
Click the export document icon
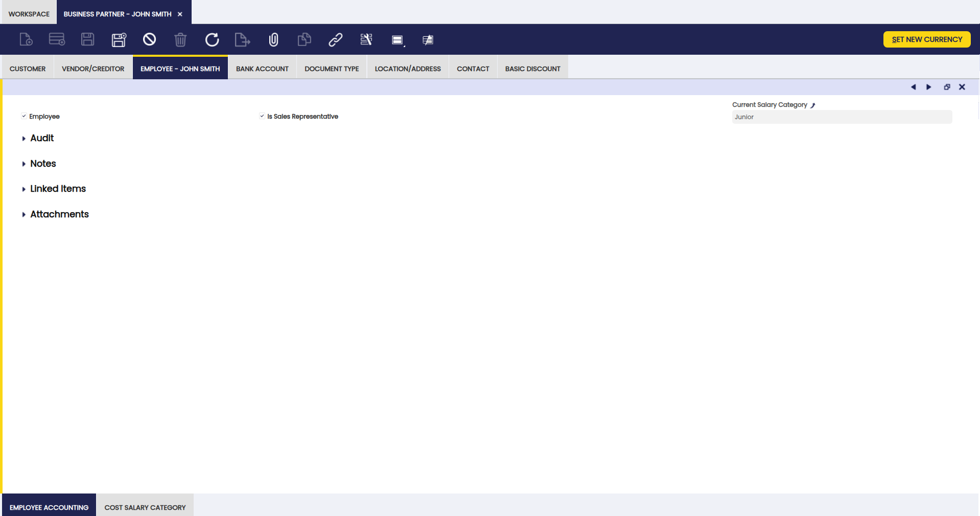pyautogui.click(x=242, y=40)
